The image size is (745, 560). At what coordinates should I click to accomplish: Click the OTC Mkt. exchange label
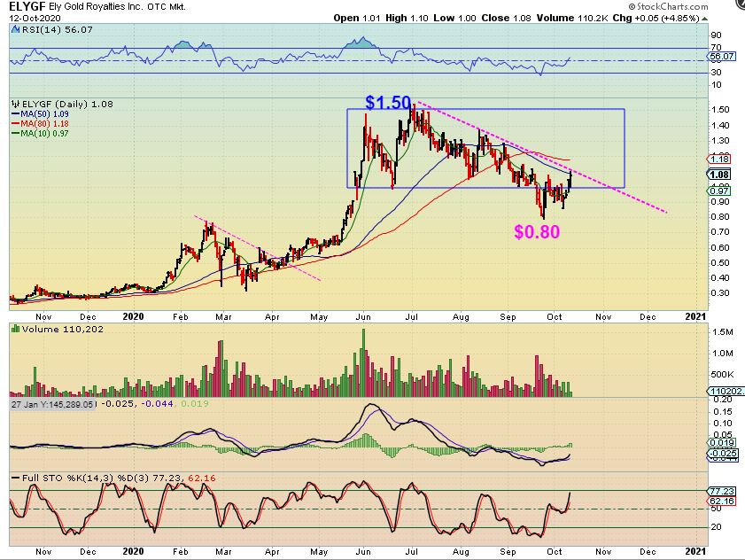[167, 7]
